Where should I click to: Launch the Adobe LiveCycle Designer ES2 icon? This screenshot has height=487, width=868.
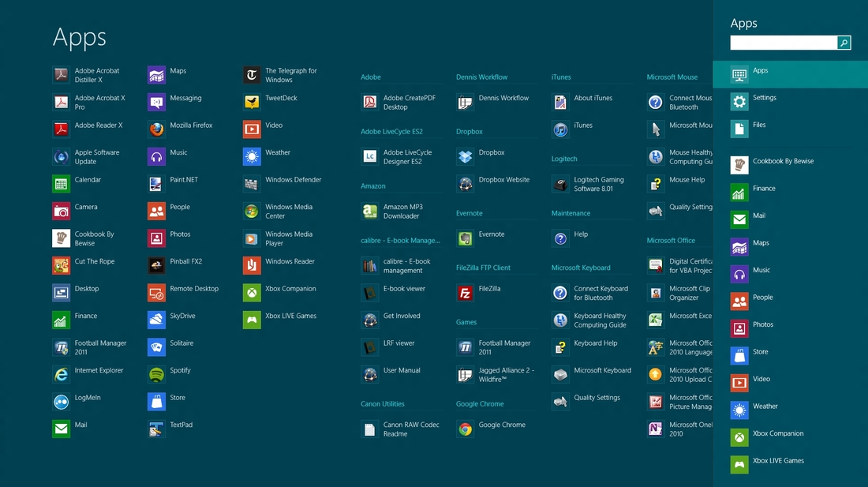(x=370, y=156)
